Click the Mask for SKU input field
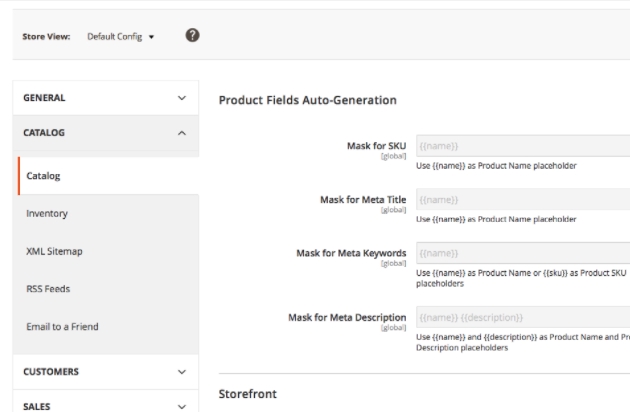 pos(521,146)
